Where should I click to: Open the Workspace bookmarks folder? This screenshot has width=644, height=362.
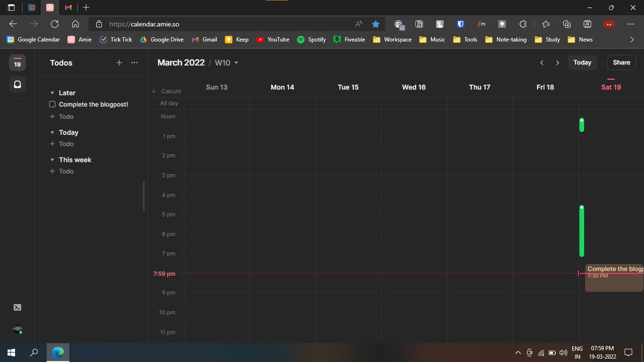392,39
